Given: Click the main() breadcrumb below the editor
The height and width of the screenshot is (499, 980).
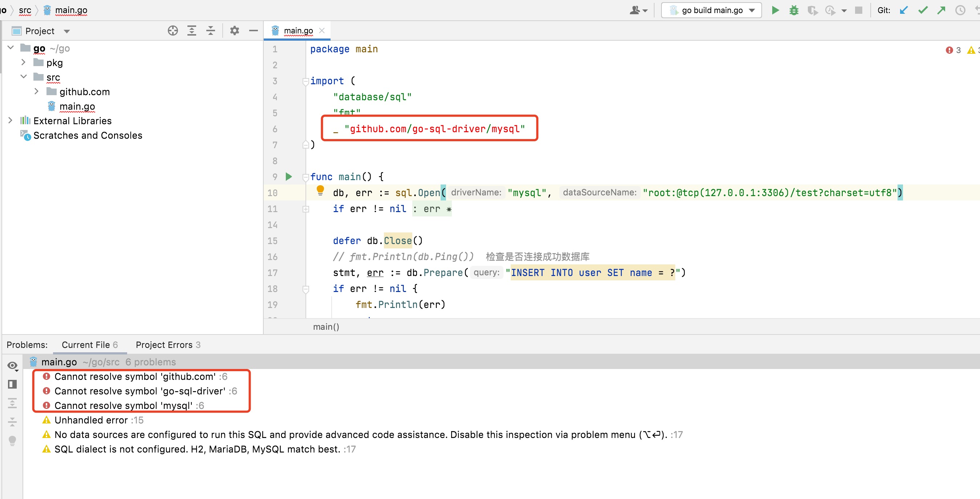Looking at the screenshot, I should tap(326, 327).
